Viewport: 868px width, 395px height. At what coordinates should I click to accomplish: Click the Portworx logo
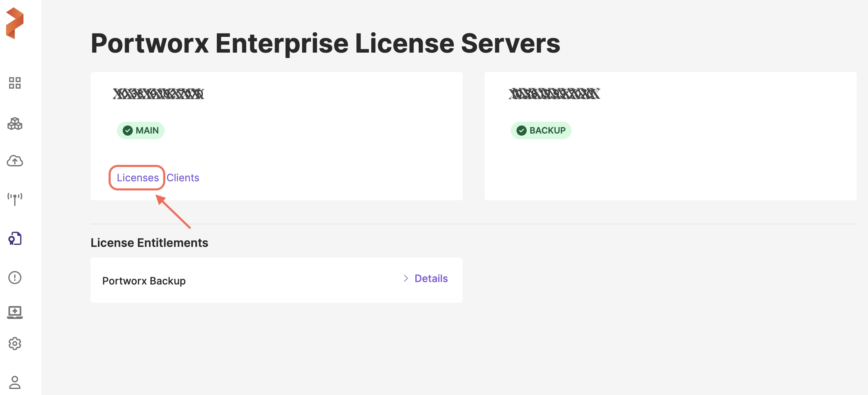click(x=15, y=23)
